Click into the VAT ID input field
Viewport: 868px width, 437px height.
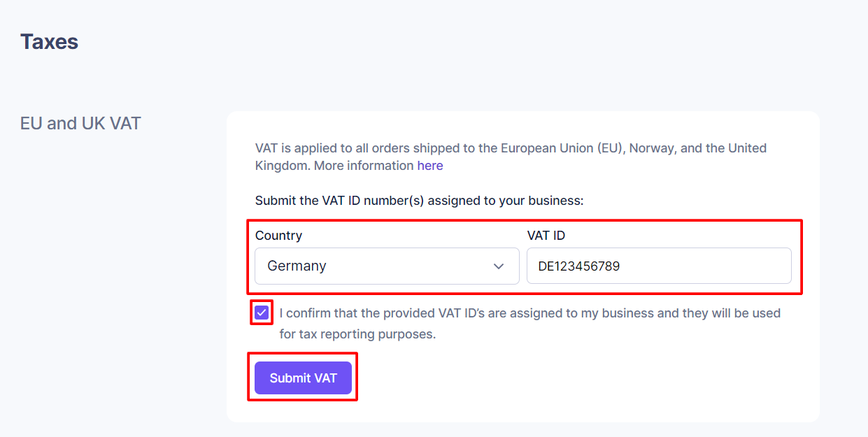point(699,266)
